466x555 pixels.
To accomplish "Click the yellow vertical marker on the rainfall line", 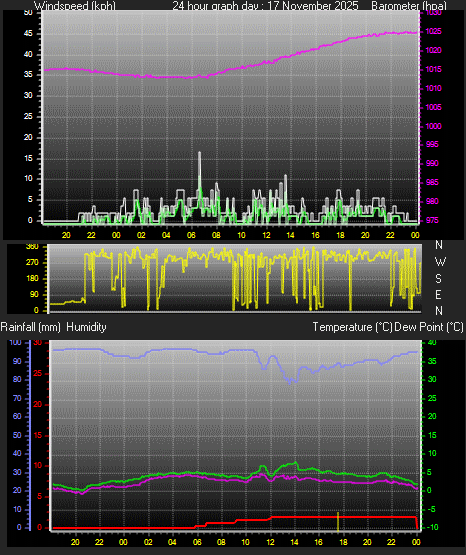I will click(x=338, y=521).
